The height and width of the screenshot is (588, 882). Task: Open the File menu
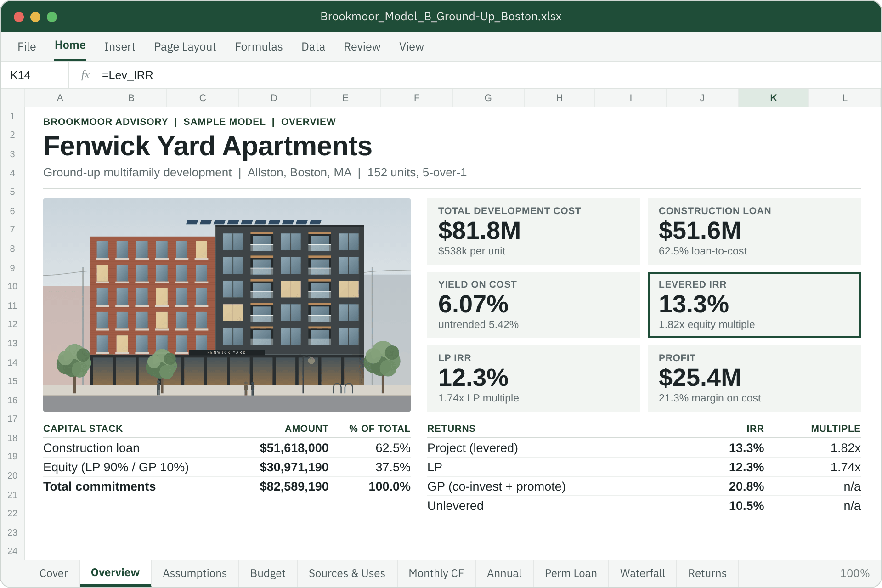(27, 46)
